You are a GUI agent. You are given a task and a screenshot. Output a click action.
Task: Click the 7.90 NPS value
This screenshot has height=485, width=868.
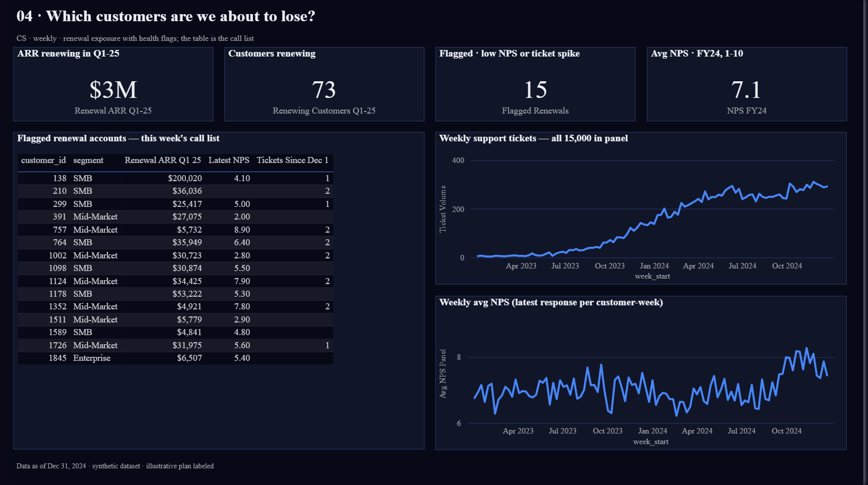point(242,281)
